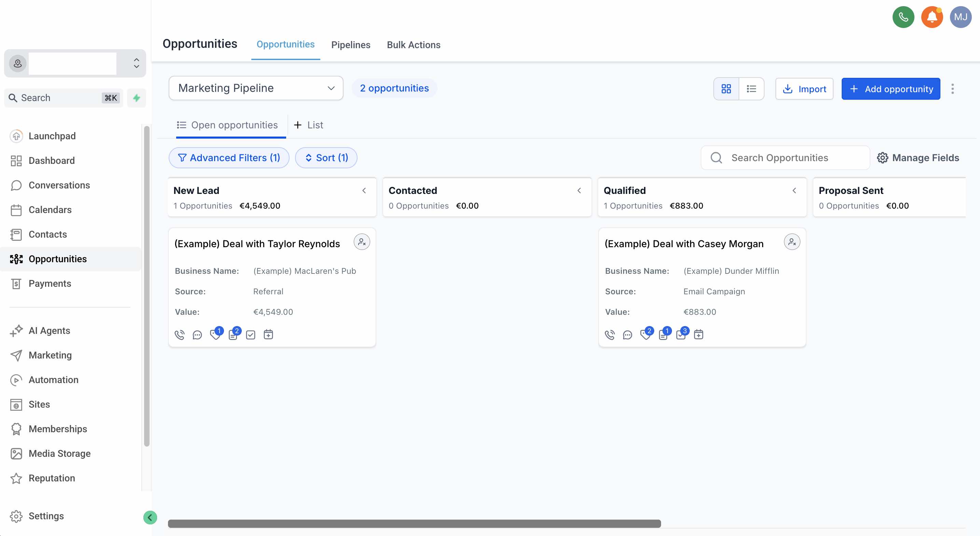Open the account switcher dropdown
The width and height of the screenshot is (980, 536).
click(x=75, y=64)
